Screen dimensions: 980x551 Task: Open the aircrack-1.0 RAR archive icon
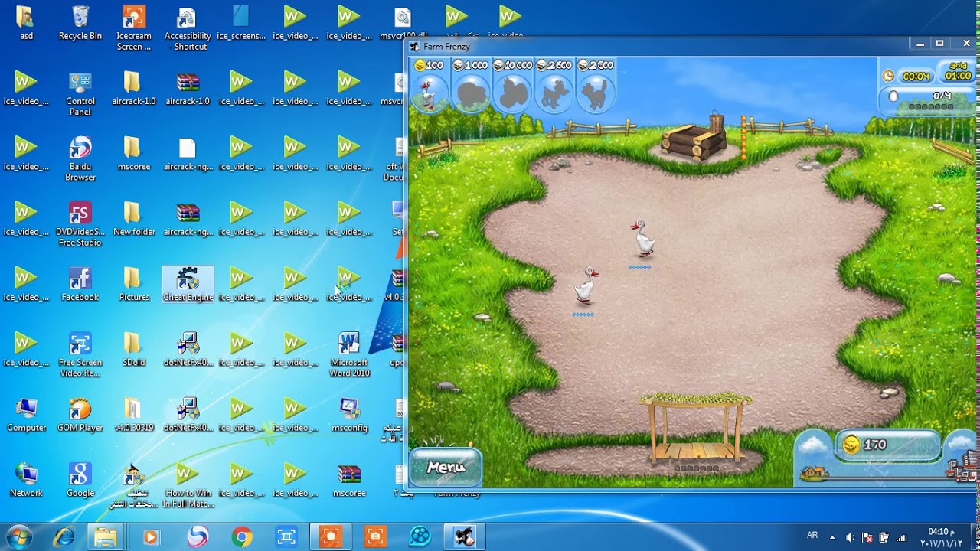[188, 89]
